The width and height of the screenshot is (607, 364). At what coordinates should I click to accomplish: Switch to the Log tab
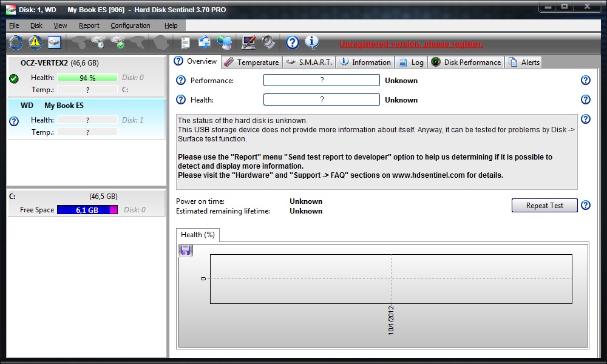pyautogui.click(x=411, y=62)
